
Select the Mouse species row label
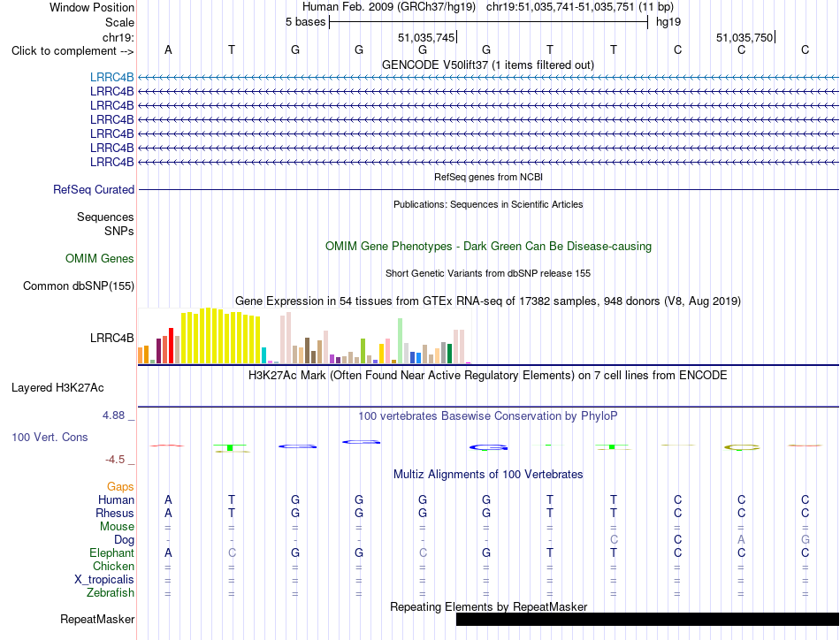[117, 527]
